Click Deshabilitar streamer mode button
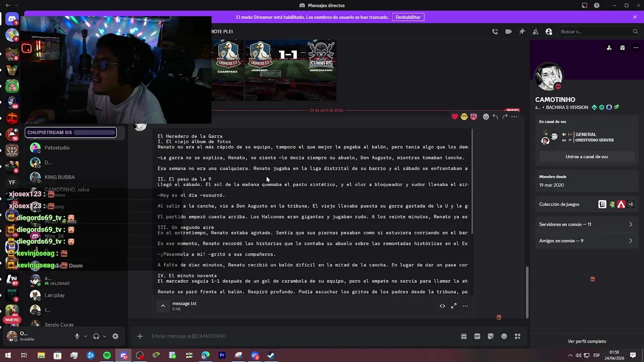This screenshot has height=362, width=644. click(x=408, y=17)
